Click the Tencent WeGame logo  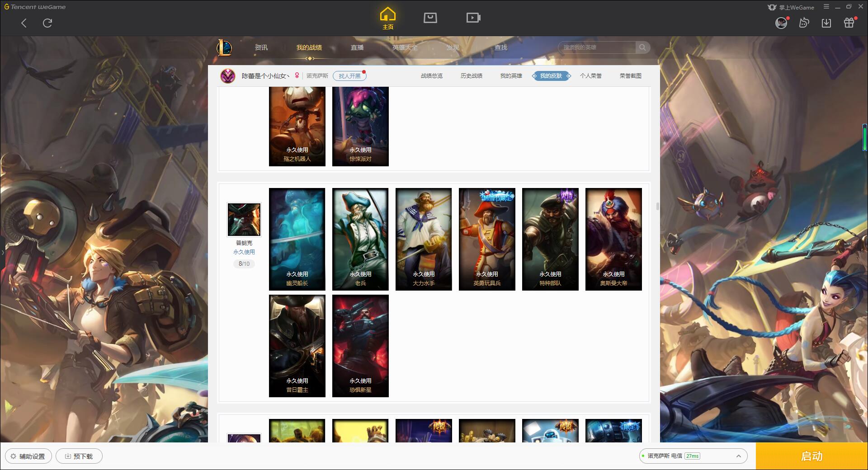tap(35, 7)
